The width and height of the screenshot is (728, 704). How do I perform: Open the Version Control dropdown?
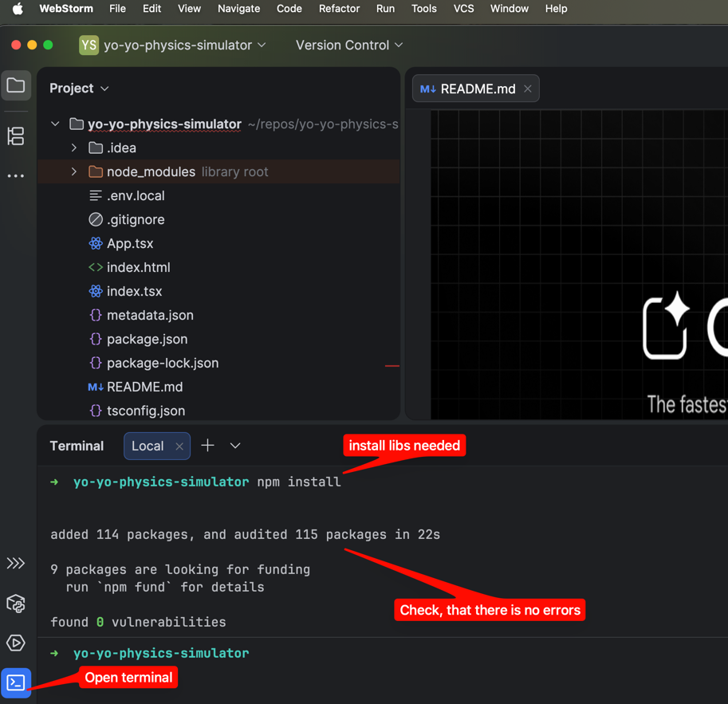[348, 45]
